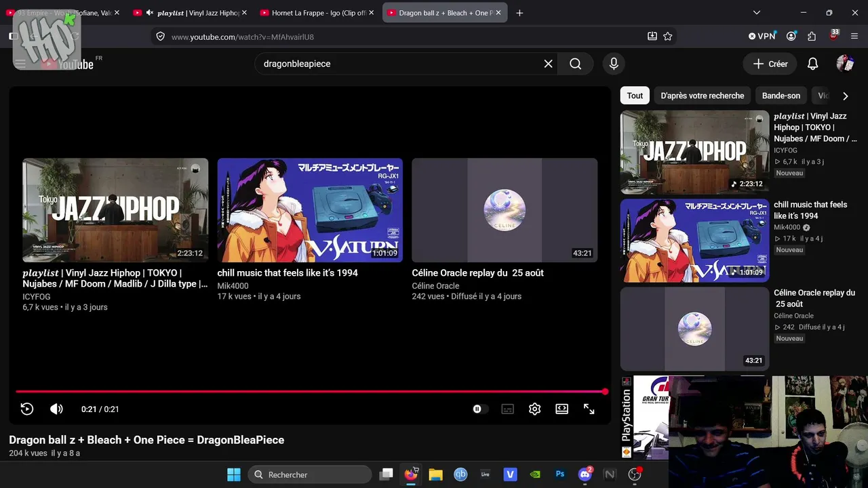868x488 pixels.
Task: Click the YouTube search magnifier button
Action: pyautogui.click(x=575, y=64)
